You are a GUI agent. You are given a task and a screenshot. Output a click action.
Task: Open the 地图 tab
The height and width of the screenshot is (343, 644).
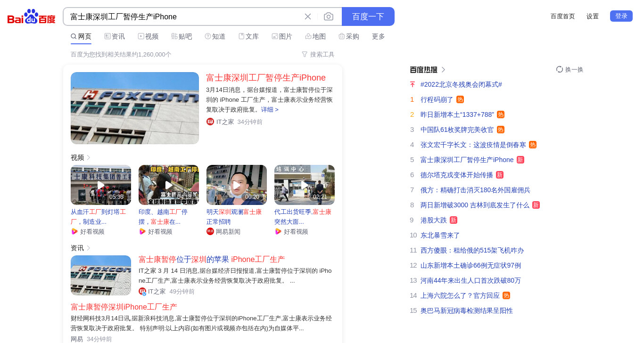[x=315, y=36]
